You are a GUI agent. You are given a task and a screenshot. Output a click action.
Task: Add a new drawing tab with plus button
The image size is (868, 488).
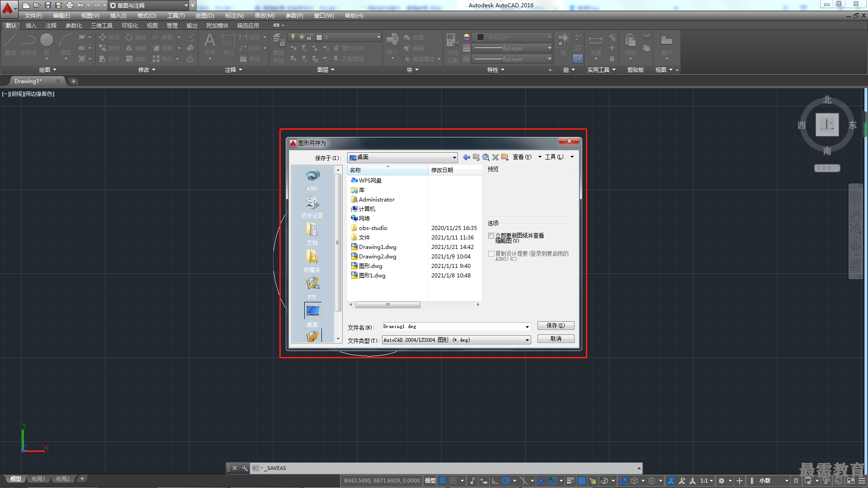click(x=74, y=81)
